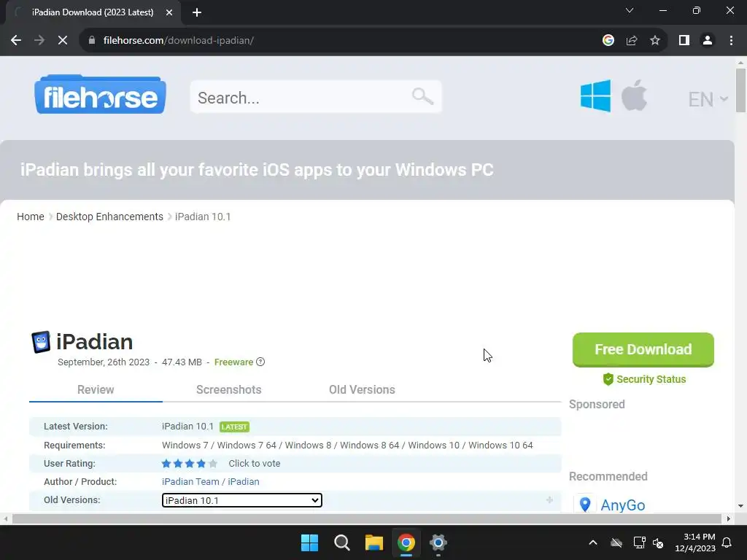The width and height of the screenshot is (747, 560).
Task: Share this page using the share icon
Action: (x=632, y=41)
